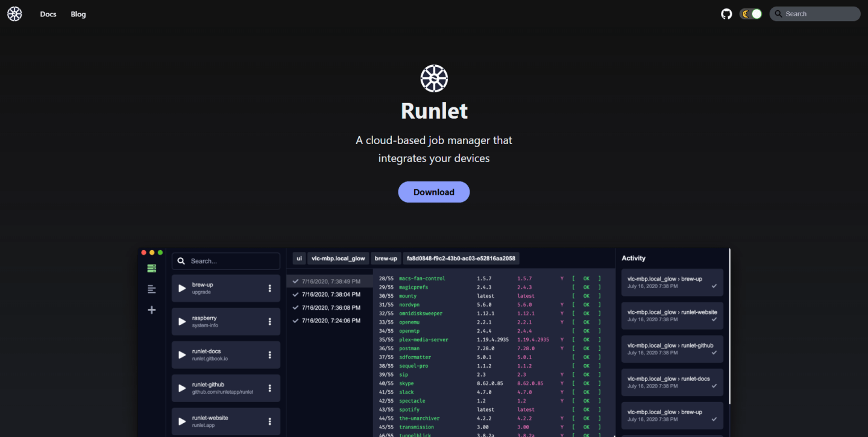The height and width of the screenshot is (437, 868).
Task: Select the checkmark for the 7:38:04 PM run
Action: click(x=295, y=294)
